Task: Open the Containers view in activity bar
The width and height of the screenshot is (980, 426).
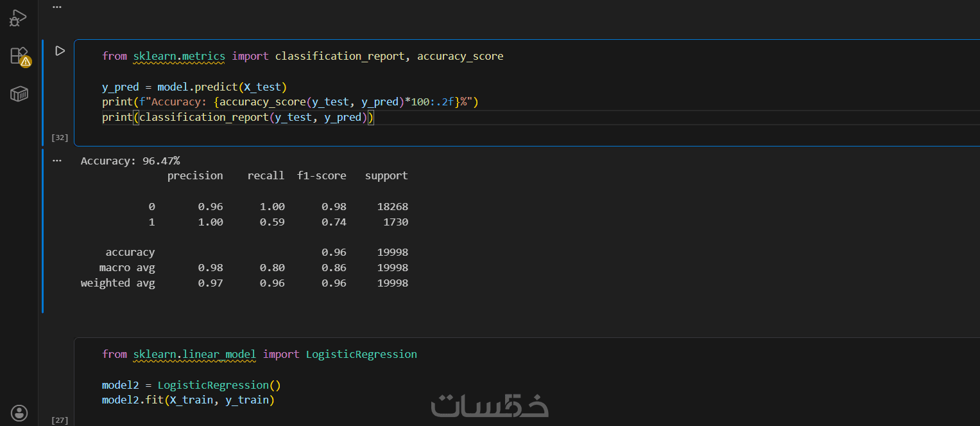Action: tap(19, 94)
